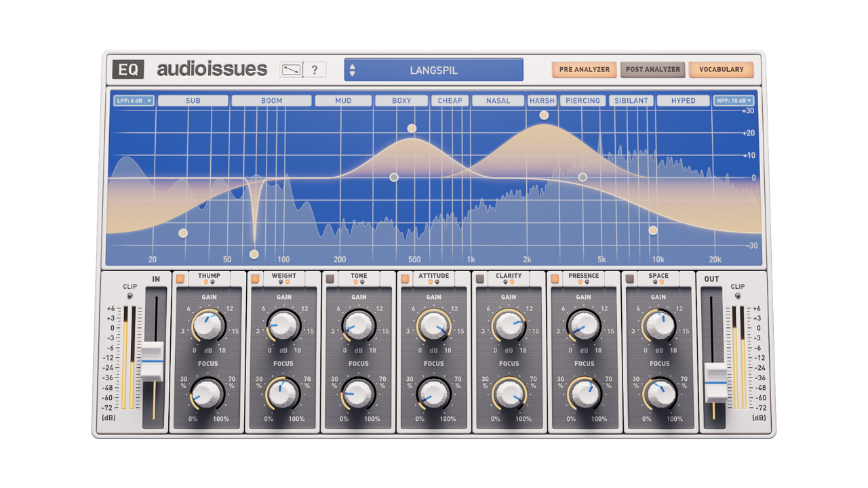Select the low-end EQ node near 30 Hz
The height and width of the screenshot is (488, 868).
pos(182,233)
